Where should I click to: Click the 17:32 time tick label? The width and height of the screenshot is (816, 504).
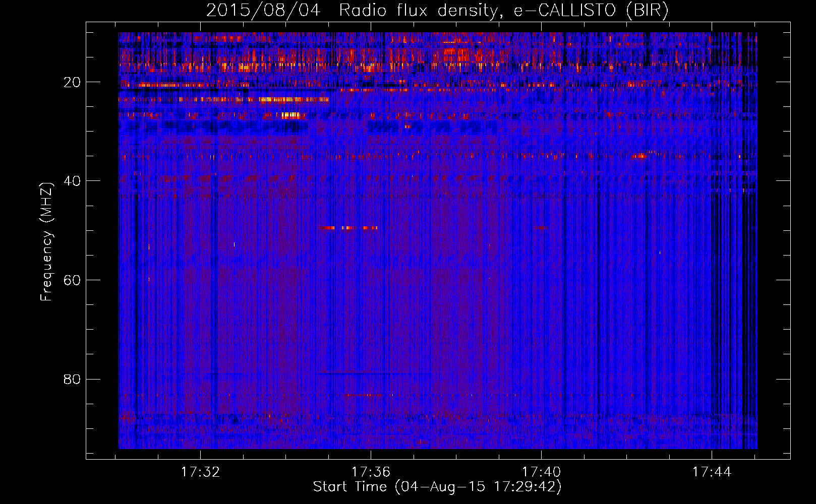pyautogui.click(x=201, y=472)
